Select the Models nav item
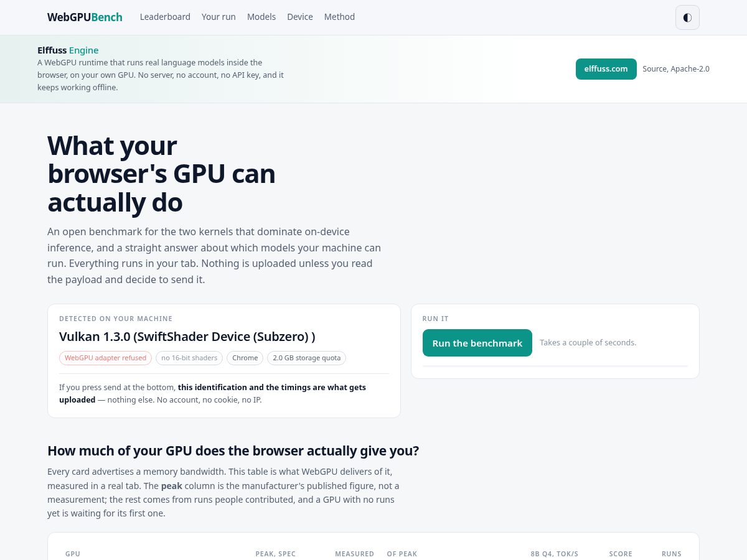747x560 pixels. point(261,17)
